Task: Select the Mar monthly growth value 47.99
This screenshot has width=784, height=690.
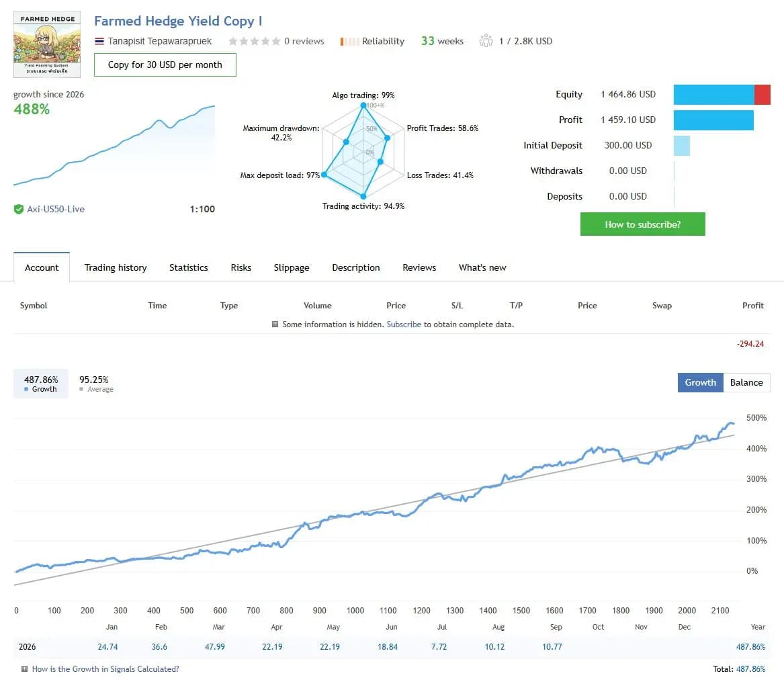Action: (214, 647)
